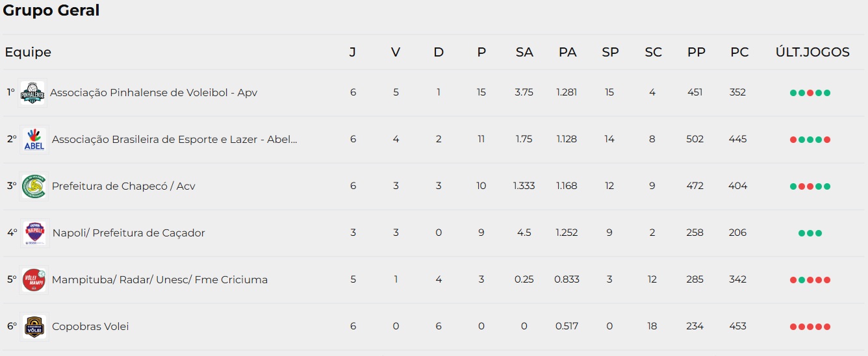Click the Equipe column header
868x356 pixels.
[28, 53]
